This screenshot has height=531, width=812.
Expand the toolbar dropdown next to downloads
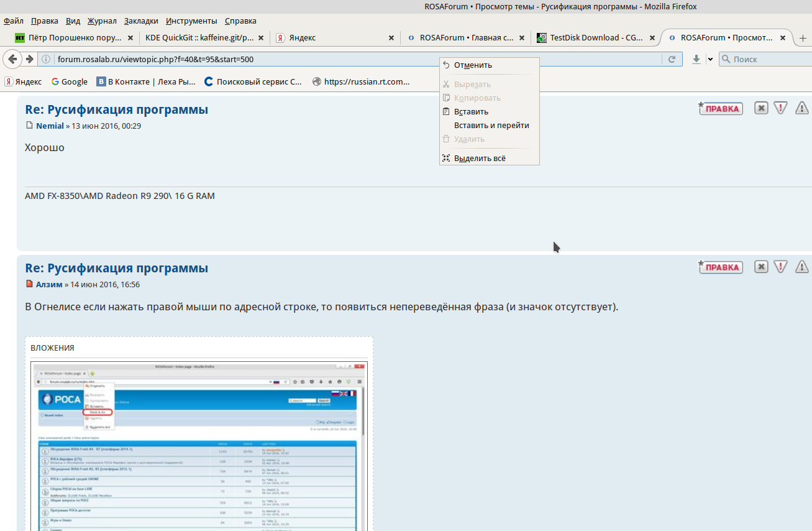[x=710, y=60]
